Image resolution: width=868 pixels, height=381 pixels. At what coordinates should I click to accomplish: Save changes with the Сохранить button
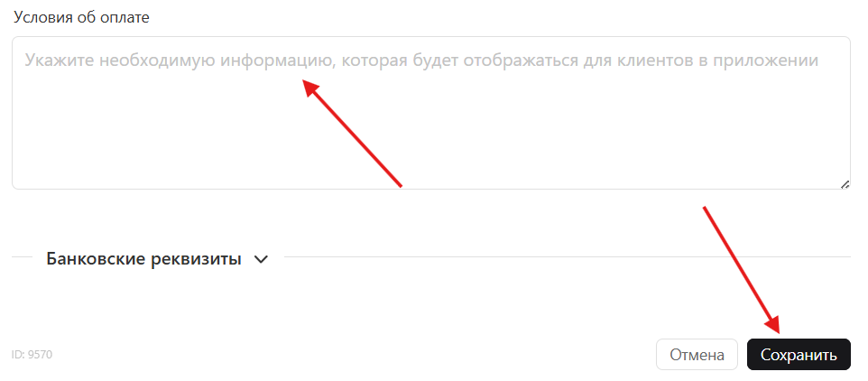pos(799,355)
